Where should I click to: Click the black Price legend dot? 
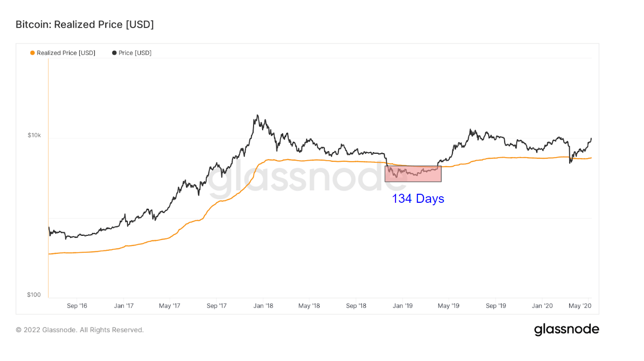coord(114,53)
